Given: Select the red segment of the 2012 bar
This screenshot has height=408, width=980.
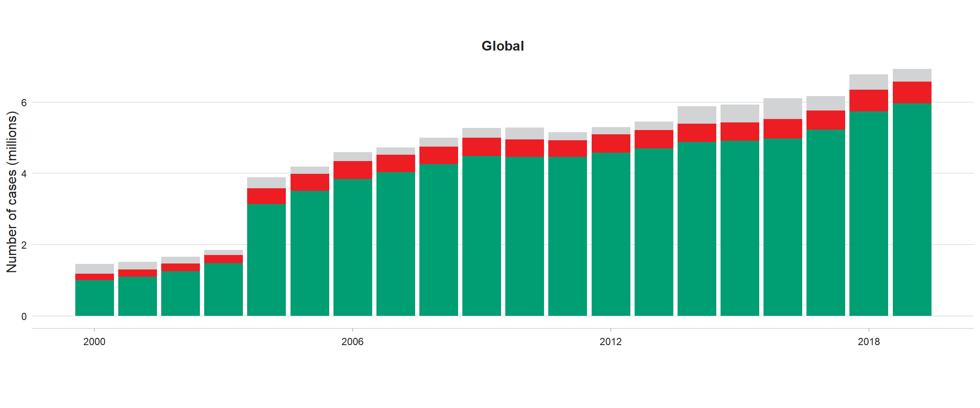Looking at the screenshot, I should pyautogui.click(x=611, y=144).
